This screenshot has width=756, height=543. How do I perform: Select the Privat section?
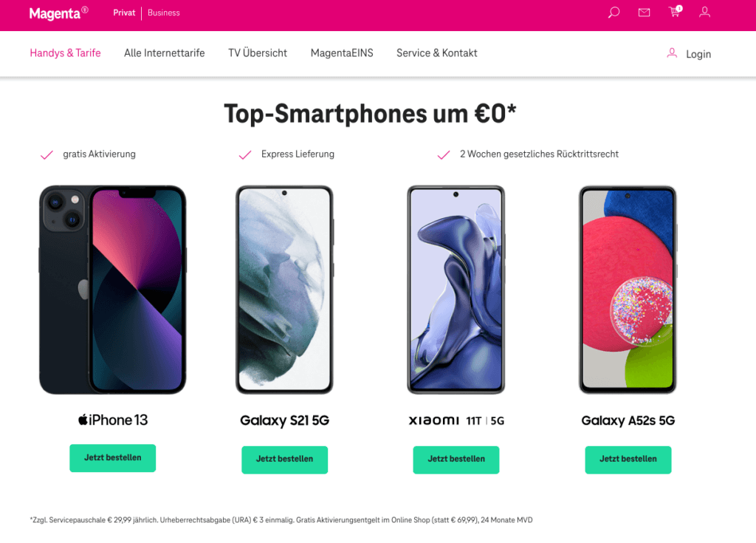124,13
